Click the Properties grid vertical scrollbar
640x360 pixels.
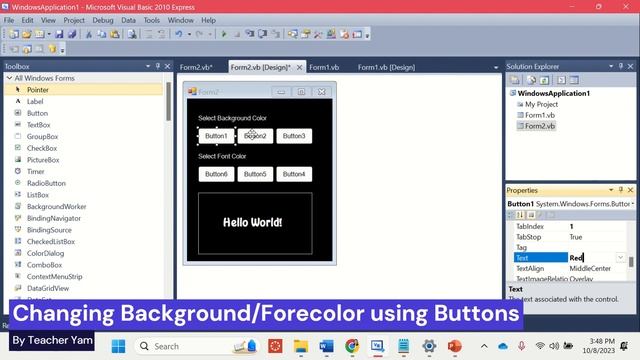(x=631, y=261)
